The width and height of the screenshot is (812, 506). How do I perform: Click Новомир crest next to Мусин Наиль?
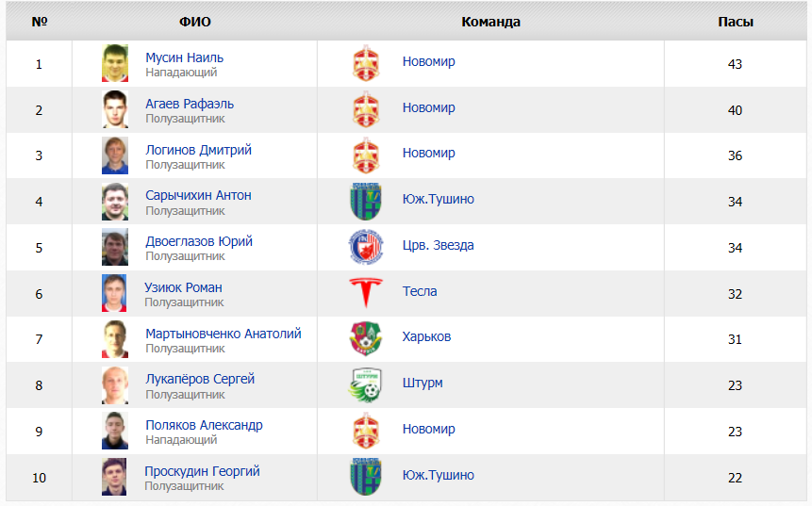366,63
